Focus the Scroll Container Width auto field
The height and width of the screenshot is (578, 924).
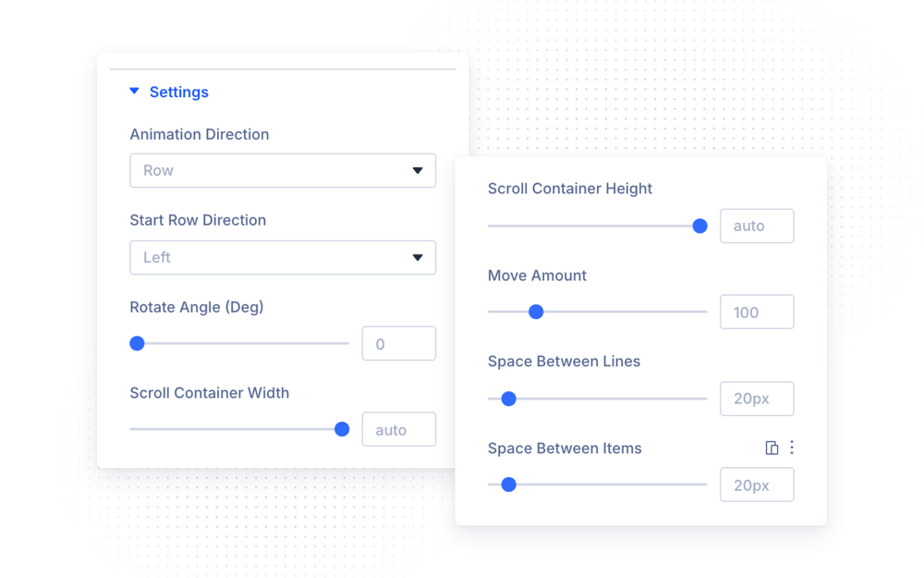point(399,429)
